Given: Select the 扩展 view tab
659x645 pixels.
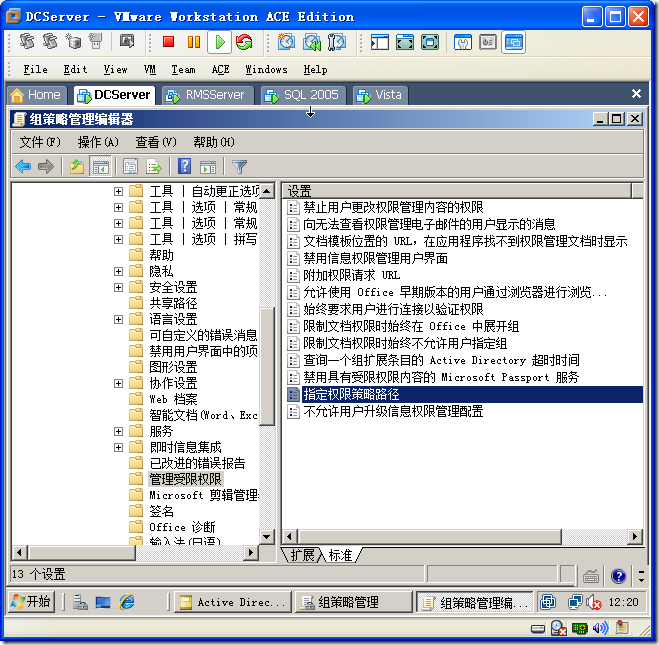Looking at the screenshot, I should point(303,555).
